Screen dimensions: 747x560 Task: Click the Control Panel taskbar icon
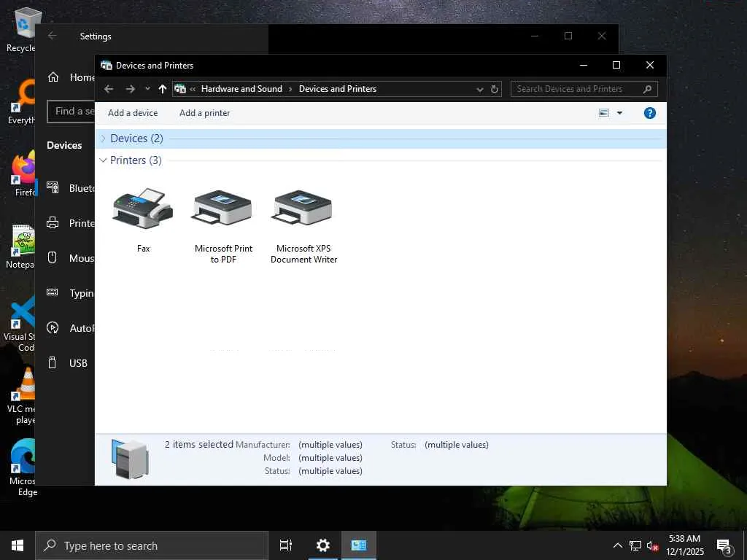(x=359, y=545)
